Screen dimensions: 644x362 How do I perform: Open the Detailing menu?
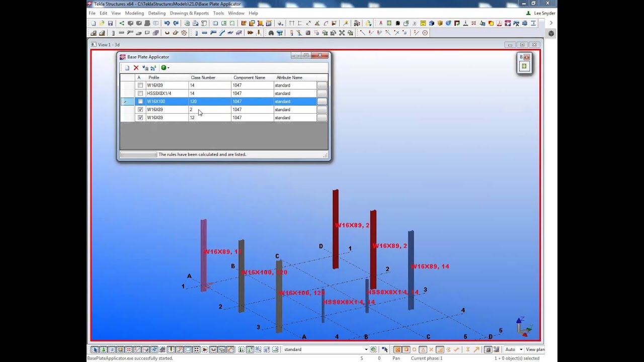157,13
